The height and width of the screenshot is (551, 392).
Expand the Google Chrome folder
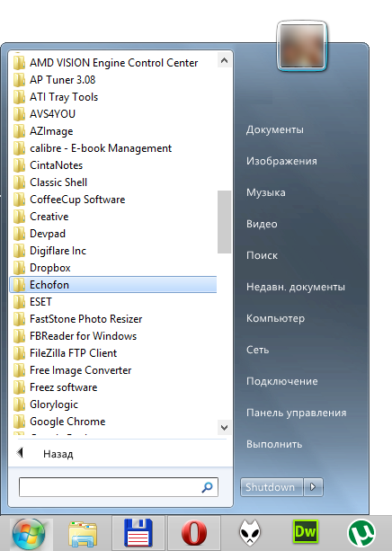pyautogui.click(x=113, y=422)
